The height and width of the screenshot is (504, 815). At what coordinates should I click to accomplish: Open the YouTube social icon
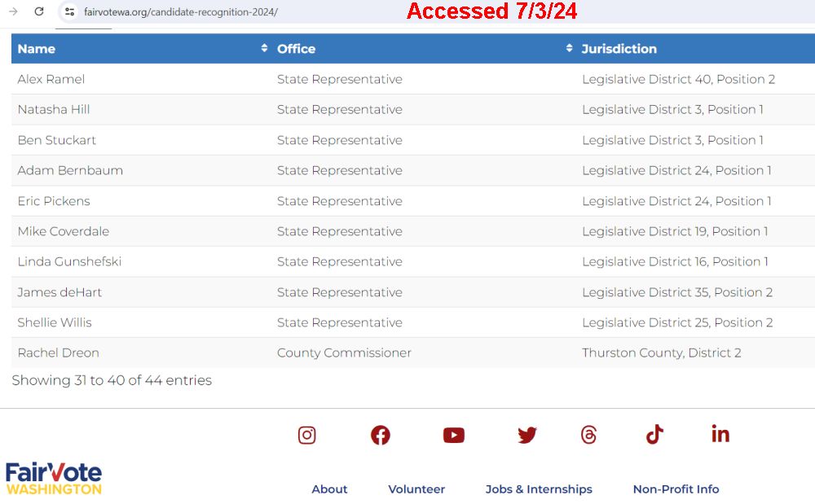[x=454, y=435]
